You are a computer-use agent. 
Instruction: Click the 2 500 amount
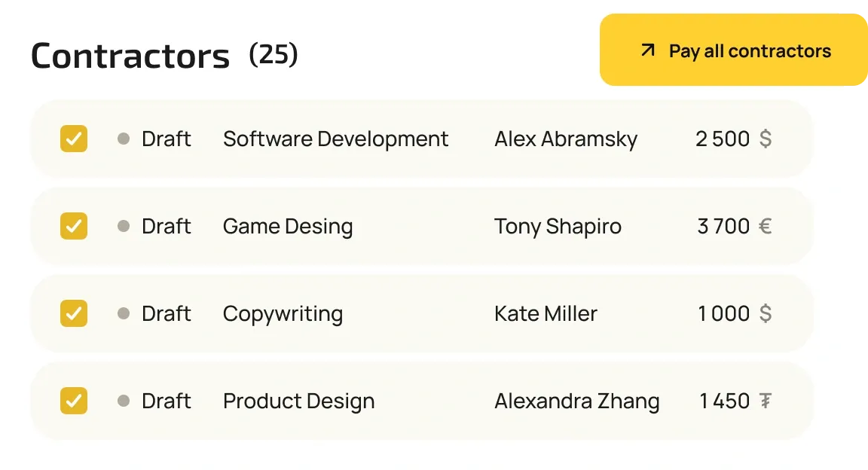pos(723,139)
